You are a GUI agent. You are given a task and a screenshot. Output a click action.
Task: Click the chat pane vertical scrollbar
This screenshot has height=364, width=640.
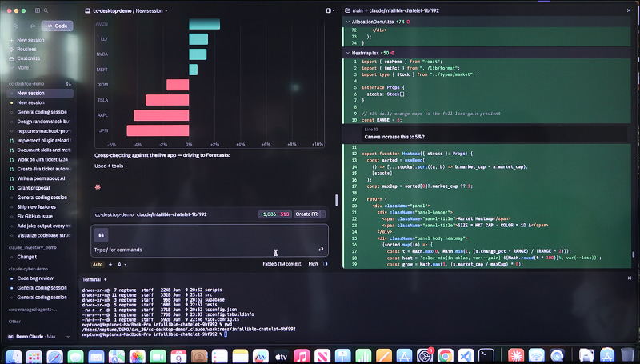(x=336, y=200)
